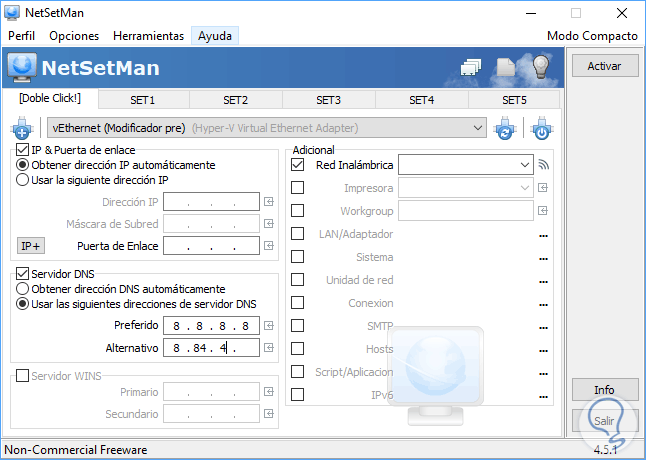Enable the IPv6 checkbox
This screenshot has height=460, width=646.
tap(297, 395)
